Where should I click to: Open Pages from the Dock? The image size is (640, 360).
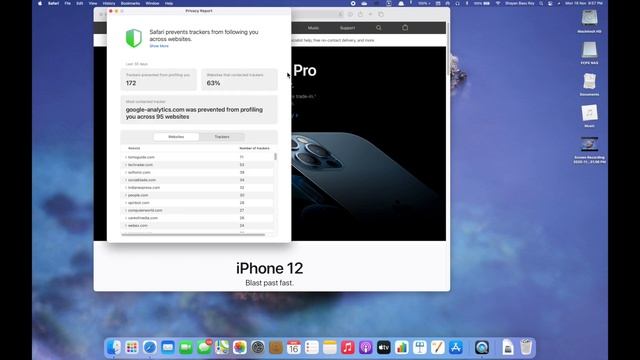(438, 347)
